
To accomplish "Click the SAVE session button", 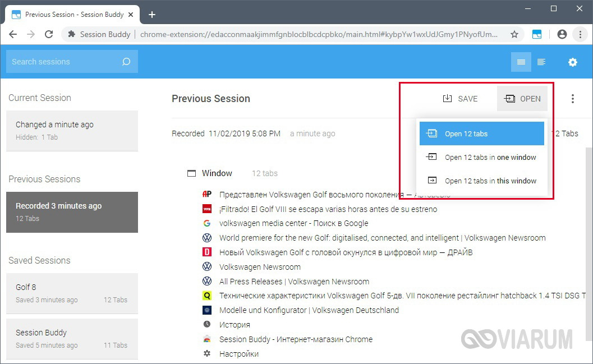I will 460,99.
